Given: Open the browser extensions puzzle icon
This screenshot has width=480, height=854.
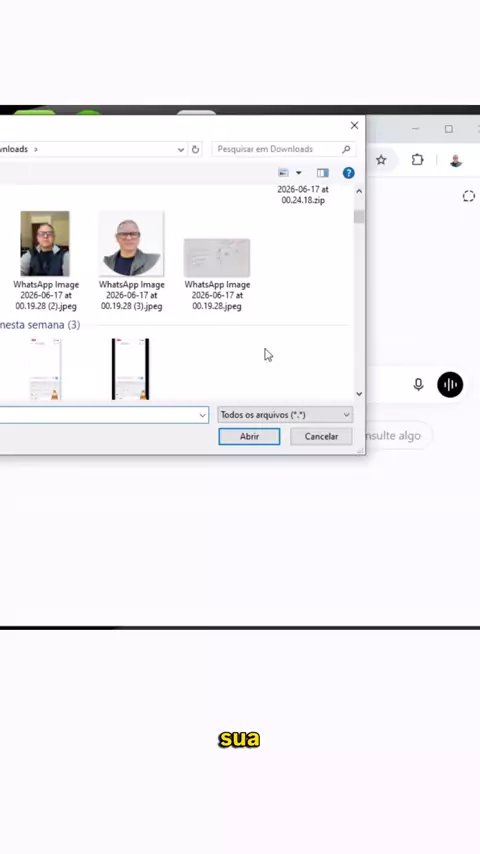Looking at the screenshot, I should [417, 160].
